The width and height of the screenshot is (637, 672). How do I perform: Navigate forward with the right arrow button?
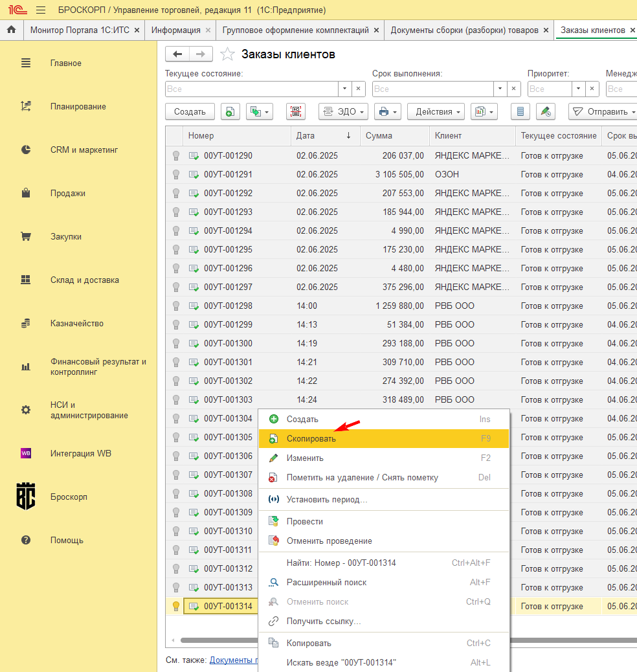tap(201, 54)
